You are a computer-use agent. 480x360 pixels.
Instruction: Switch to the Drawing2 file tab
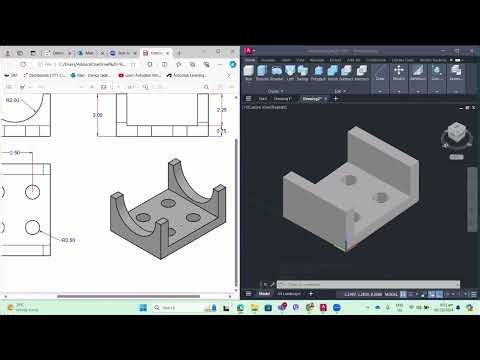click(x=312, y=99)
